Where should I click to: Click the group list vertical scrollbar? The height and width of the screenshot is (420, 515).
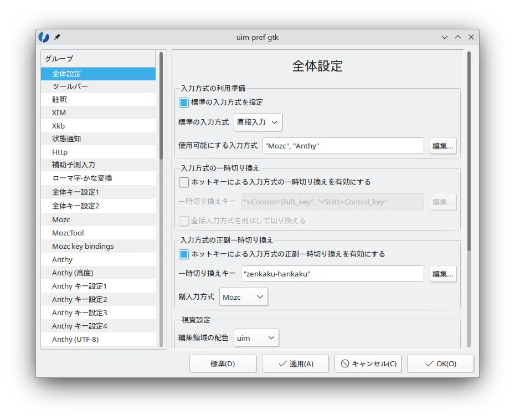coord(161,199)
